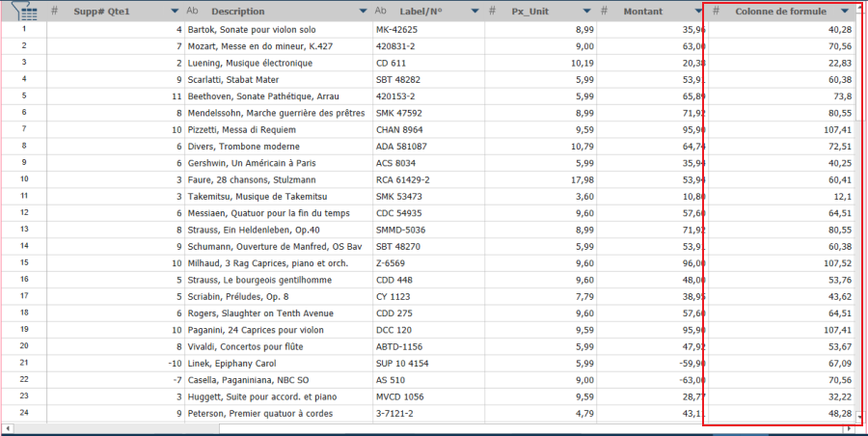Click the down arrow of vertical scrollbar
The height and width of the screenshot is (436, 868).
861,418
